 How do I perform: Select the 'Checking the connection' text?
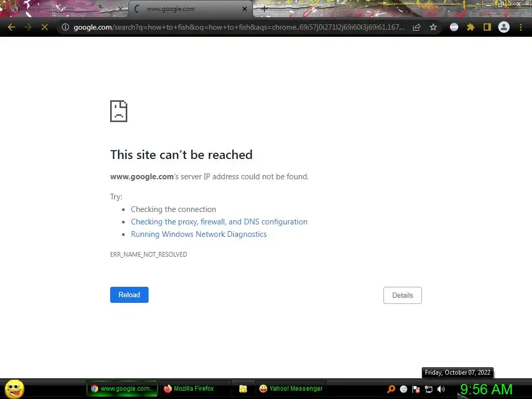[x=174, y=209]
